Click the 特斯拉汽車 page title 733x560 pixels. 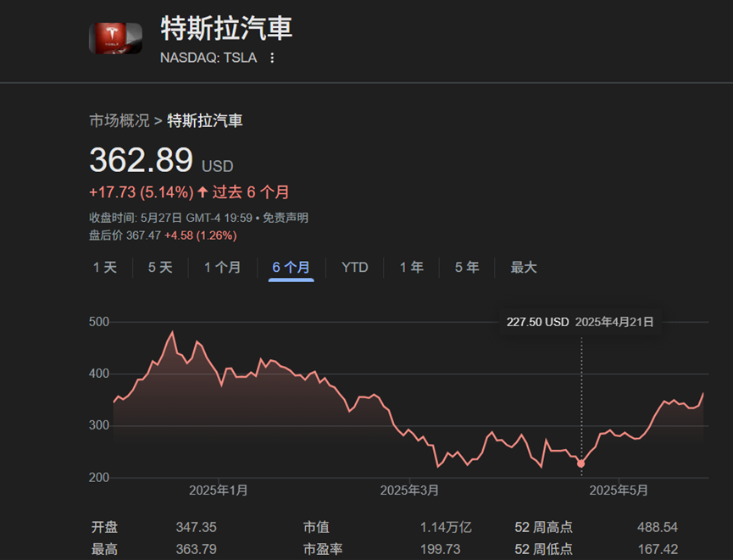point(226,28)
